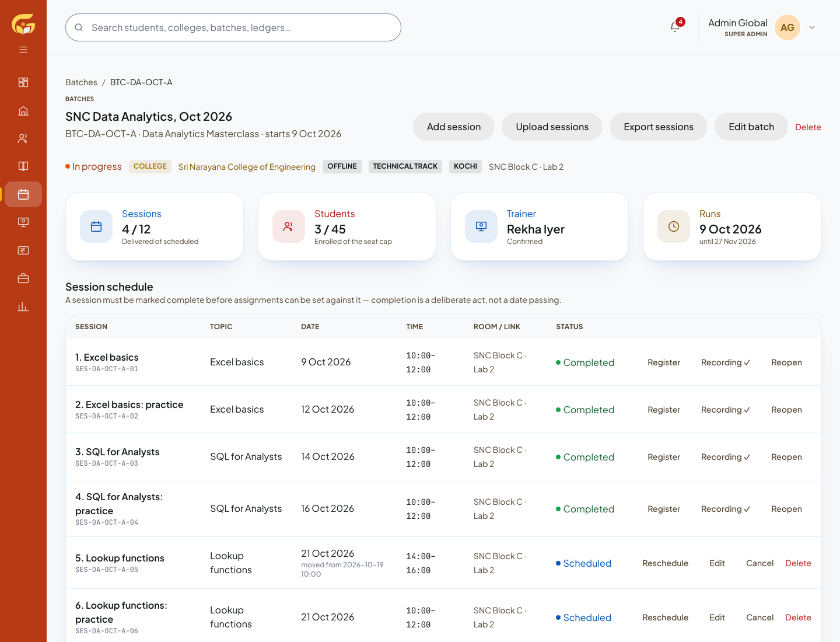Click the Sri Narayana College of Engineering text
This screenshot has height=642, width=840.
point(247,167)
